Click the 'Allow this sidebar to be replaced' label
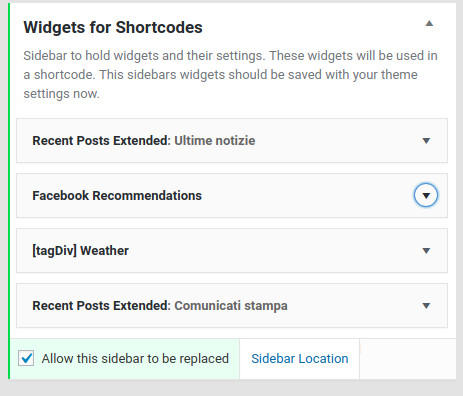Screen dimensions: 463x396 point(135,359)
